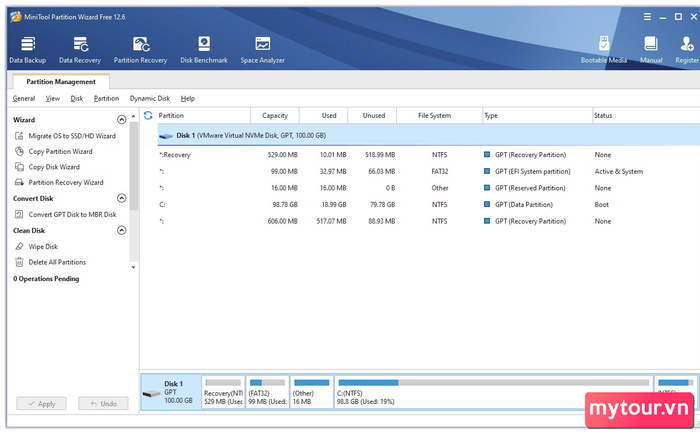Image resolution: width=700 pixels, height=436 pixels.
Task: Open the Dynamic Disk menu
Action: 150,99
